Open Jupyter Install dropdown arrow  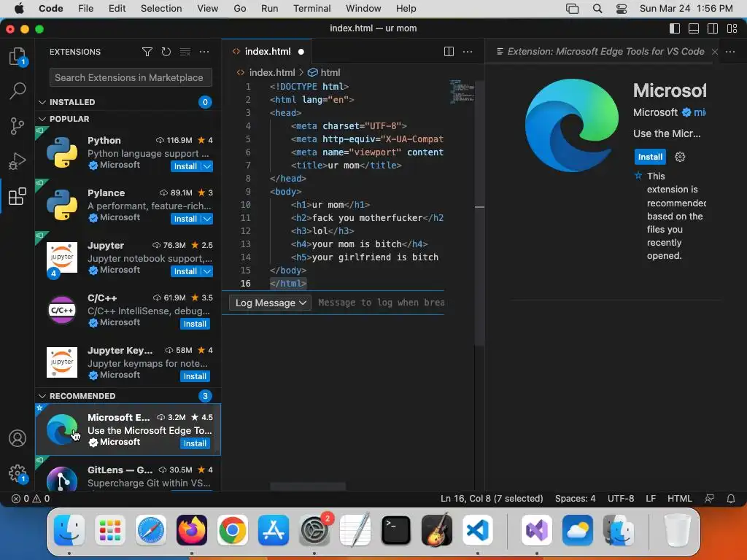(206, 271)
